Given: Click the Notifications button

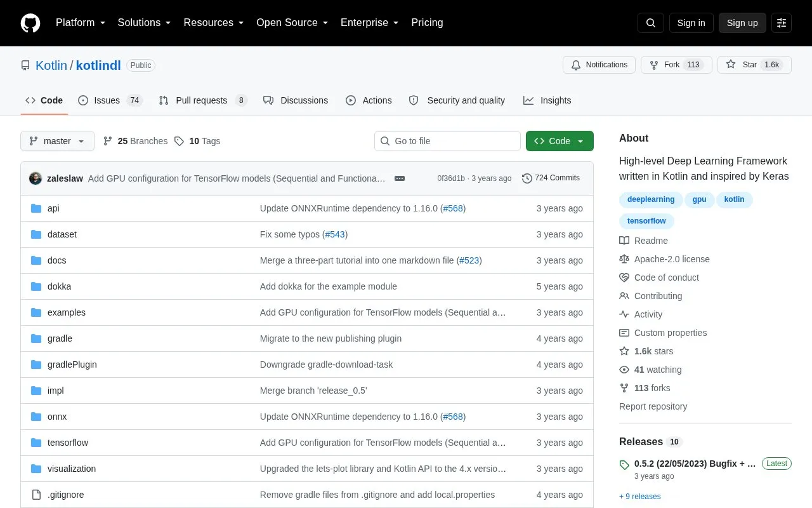Looking at the screenshot, I should pos(599,65).
